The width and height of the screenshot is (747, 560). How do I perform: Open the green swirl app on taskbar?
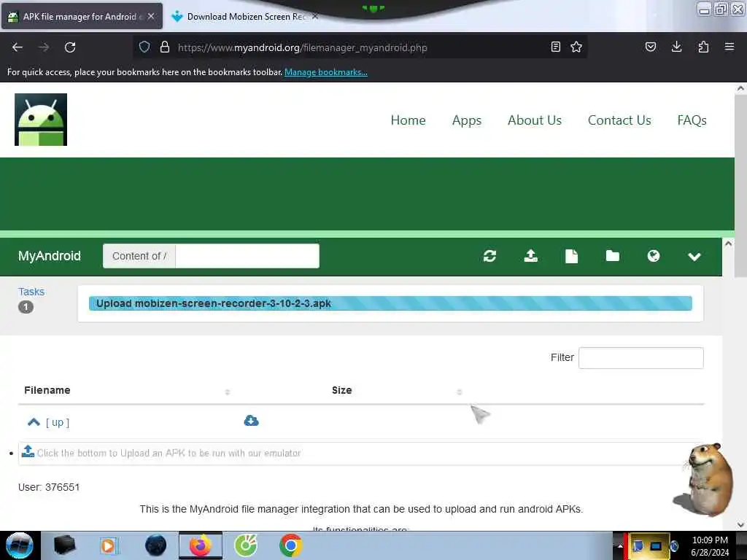click(246, 545)
